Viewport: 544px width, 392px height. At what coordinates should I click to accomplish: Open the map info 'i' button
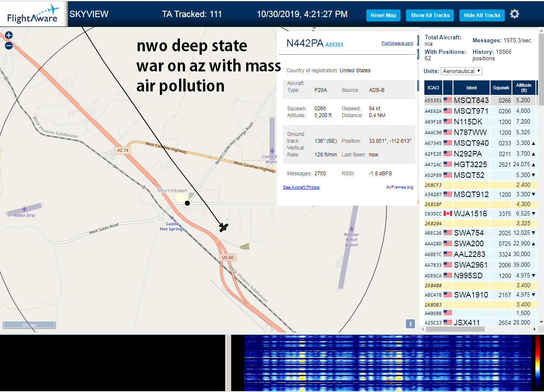(x=410, y=324)
